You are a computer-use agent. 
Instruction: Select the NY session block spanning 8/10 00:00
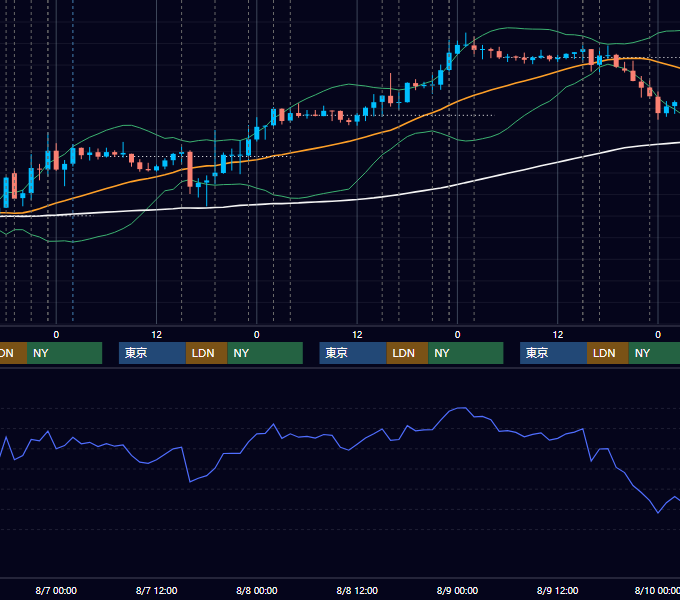(x=654, y=353)
